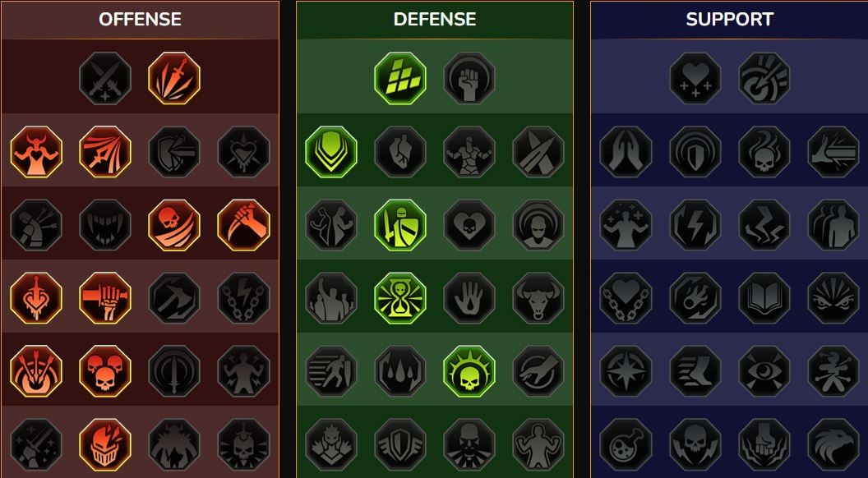Select the eye mastery icon in Support
The width and height of the screenshot is (868, 478).
[x=764, y=370]
